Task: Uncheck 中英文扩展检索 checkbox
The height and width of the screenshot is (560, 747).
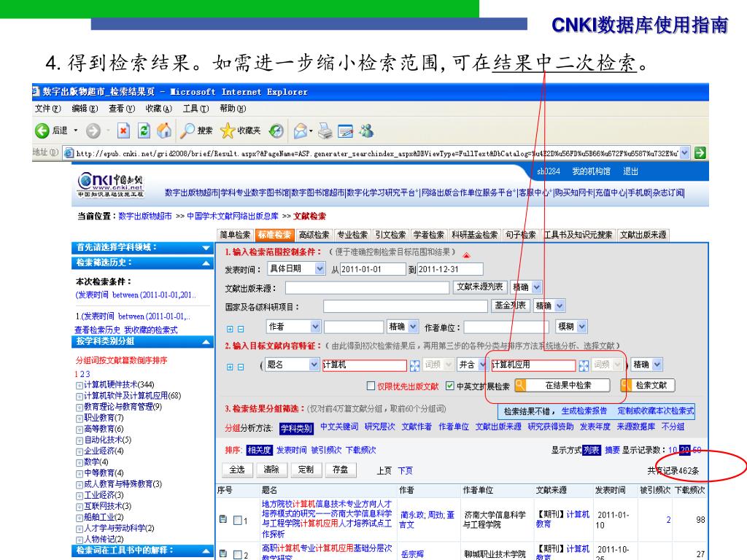Action: tap(449, 386)
